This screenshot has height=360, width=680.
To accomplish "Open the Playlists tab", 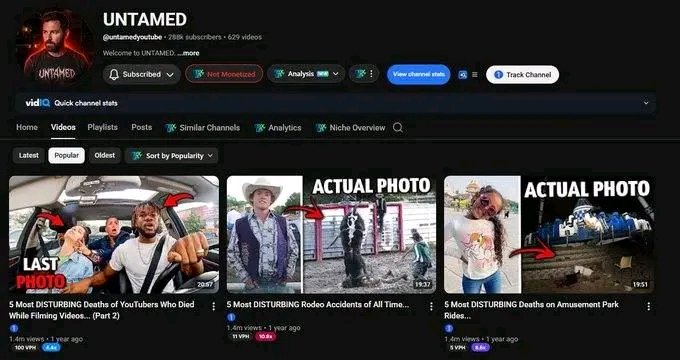I will [x=102, y=128].
